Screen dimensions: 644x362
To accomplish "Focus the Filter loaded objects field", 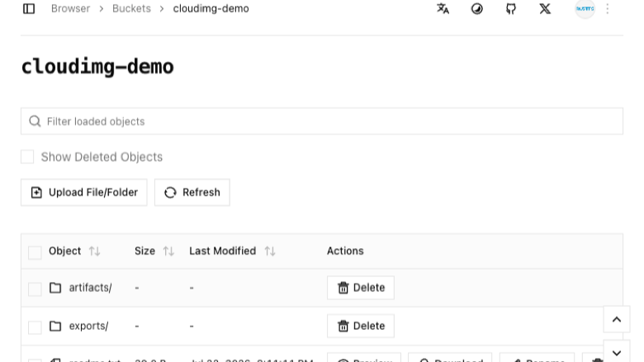I will pyautogui.click(x=322, y=121).
